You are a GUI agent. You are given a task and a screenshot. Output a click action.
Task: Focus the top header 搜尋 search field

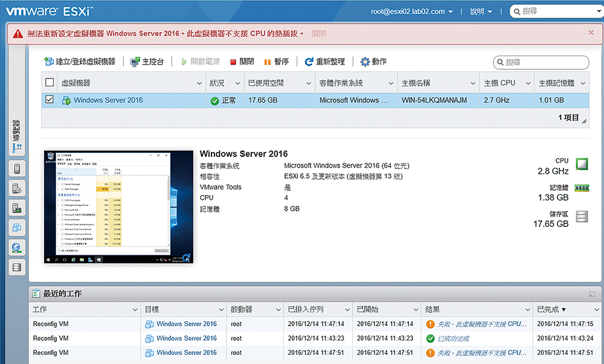coord(557,11)
